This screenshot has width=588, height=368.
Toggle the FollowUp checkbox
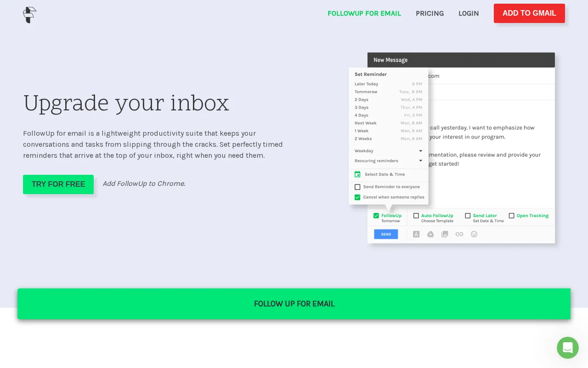[x=376, y=215]
